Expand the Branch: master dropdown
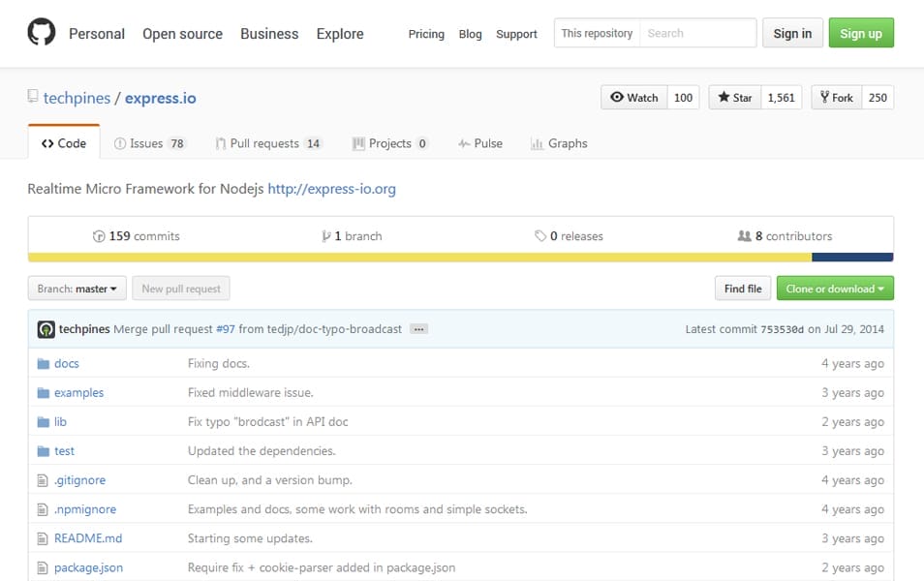 point(77,289)
